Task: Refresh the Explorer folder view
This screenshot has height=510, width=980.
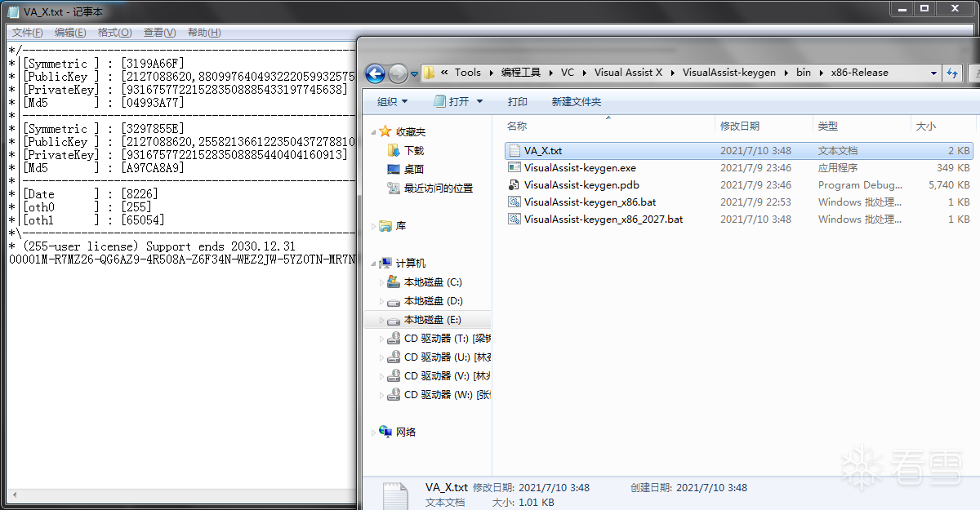Action: pos(951,73)
